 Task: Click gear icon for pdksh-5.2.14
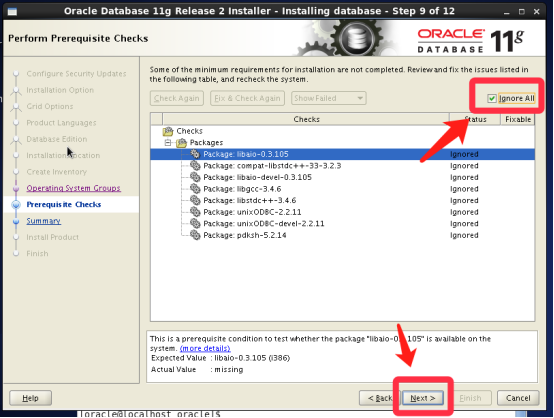point(195,235)
